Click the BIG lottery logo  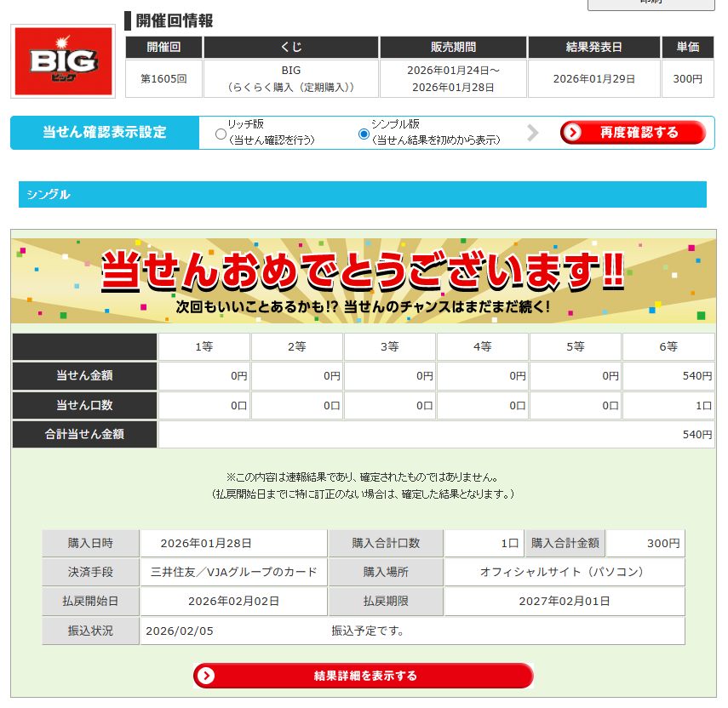(x=63, y=61)
